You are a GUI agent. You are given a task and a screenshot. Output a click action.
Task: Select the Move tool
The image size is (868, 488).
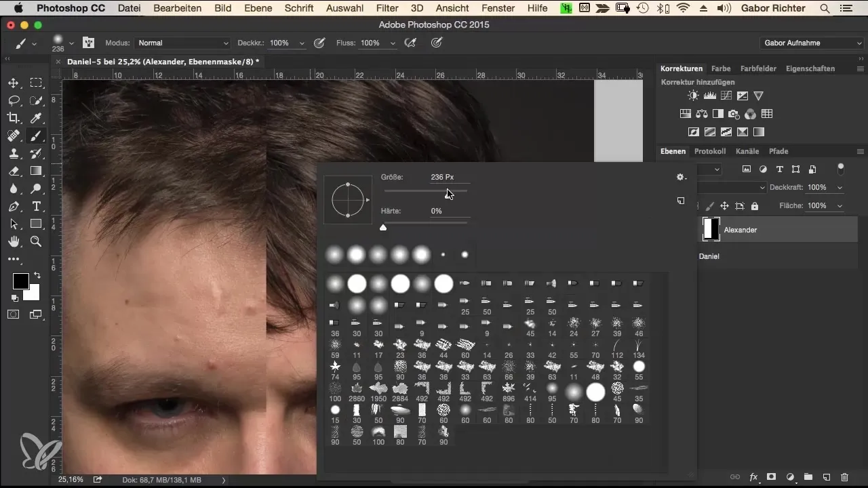13,83
